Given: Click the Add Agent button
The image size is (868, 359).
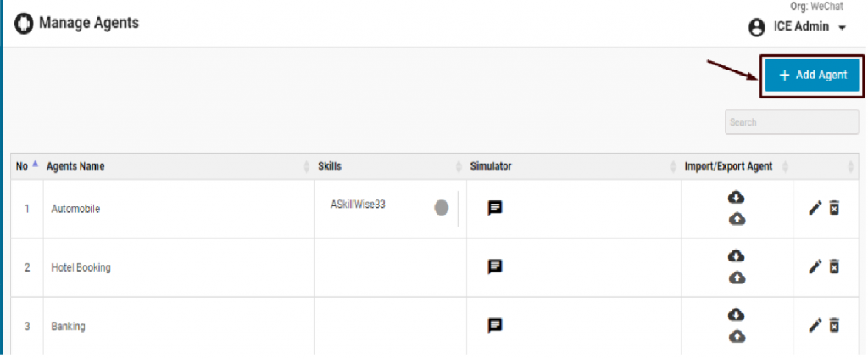Looking at the screenshot, I should (813, 75).
